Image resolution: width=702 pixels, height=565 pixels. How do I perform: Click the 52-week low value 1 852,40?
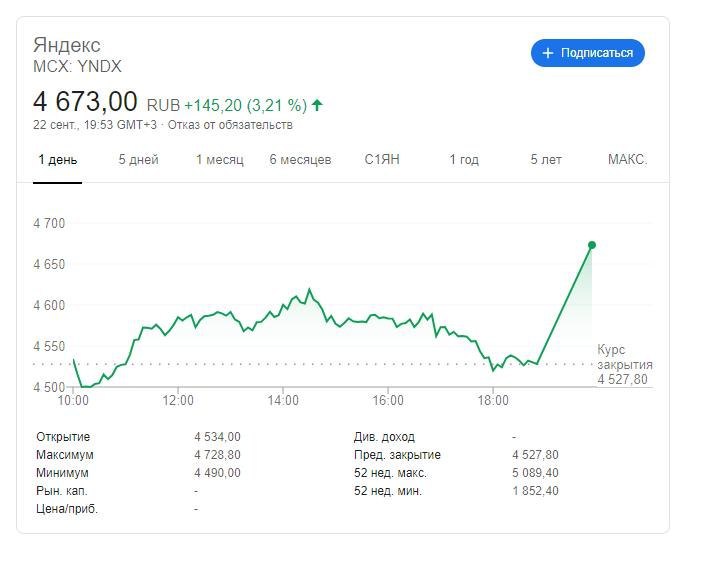point(535,491)
